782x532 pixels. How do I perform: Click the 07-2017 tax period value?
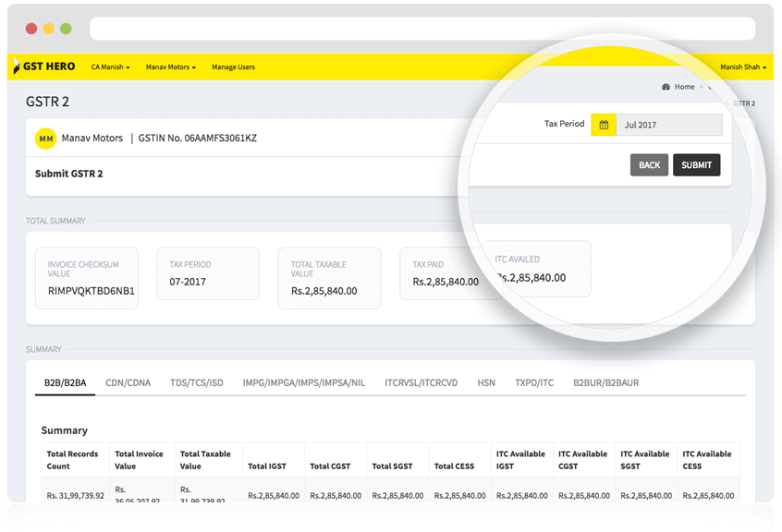pos(188,282)
